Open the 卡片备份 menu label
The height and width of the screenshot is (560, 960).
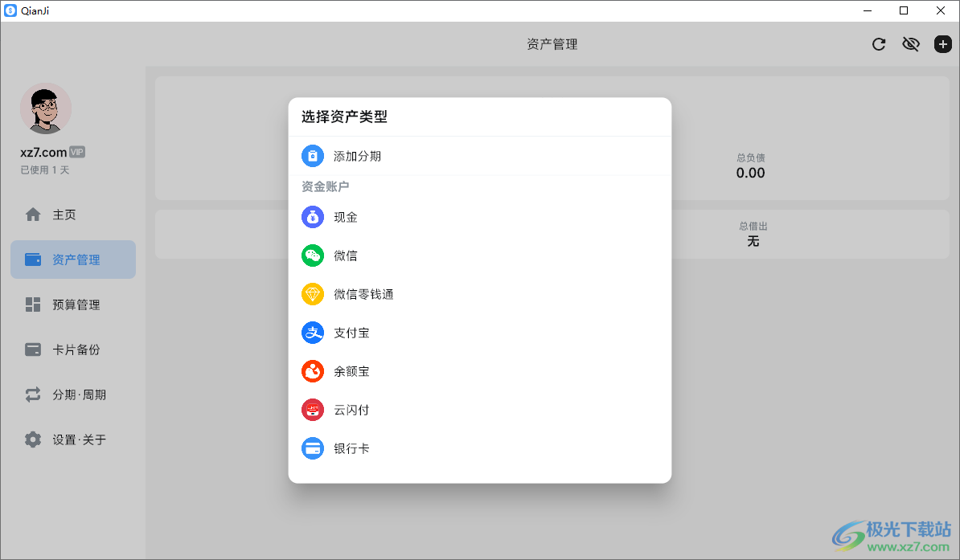click(x=76, y=350)
